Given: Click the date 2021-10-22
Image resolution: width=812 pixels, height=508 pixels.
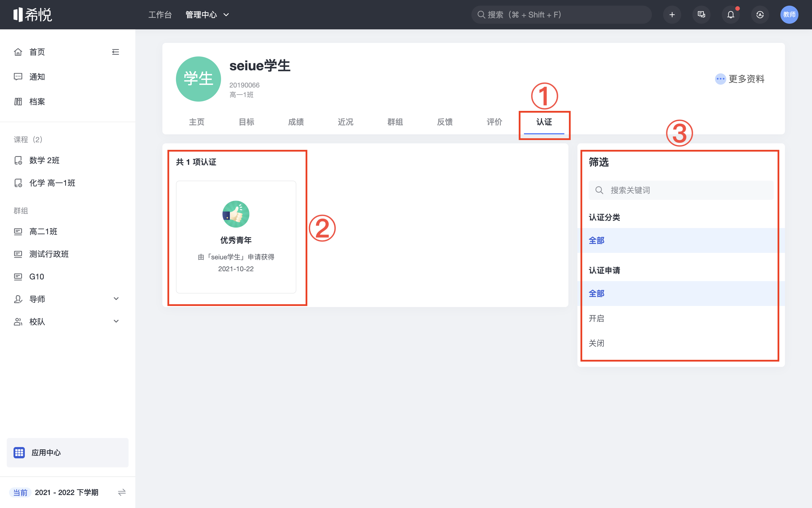Looking at the screenshot, I should [x=236, y=269].
